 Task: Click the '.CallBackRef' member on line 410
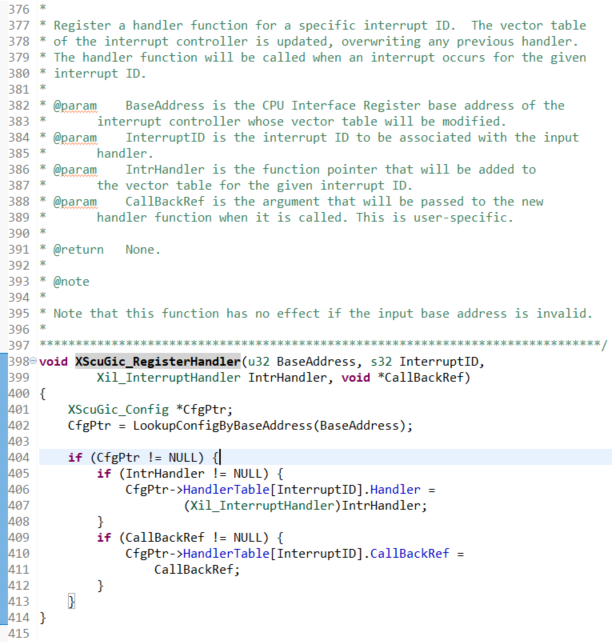[409, 554]
